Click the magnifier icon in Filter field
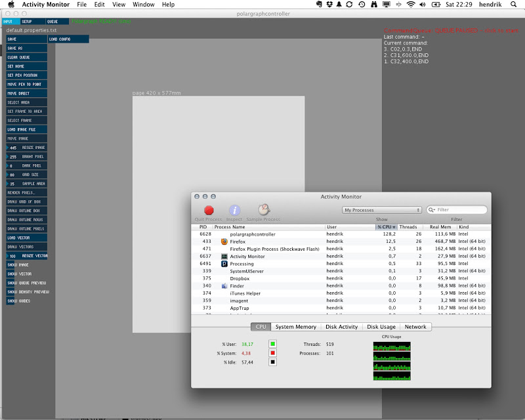Viewport: 525px width, 420px height. tap(432, 209)
